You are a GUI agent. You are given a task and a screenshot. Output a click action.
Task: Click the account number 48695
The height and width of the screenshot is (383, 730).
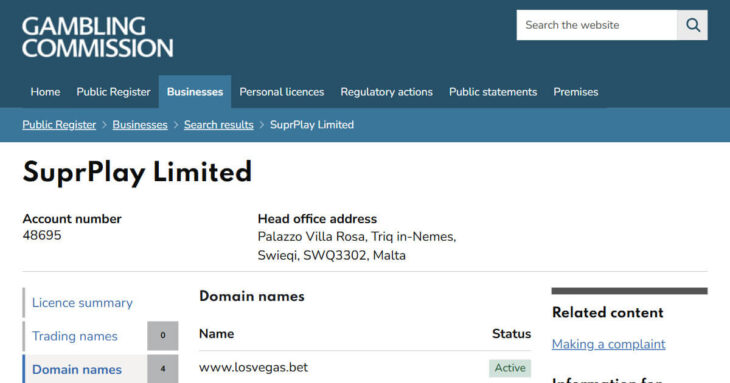click(x=42, y=235)
